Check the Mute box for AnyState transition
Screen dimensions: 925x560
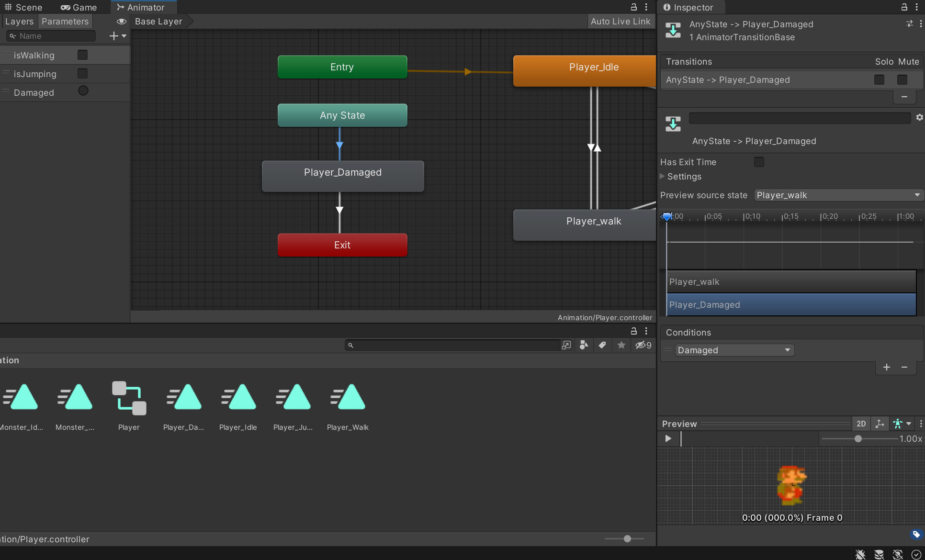tap(902, 79)
